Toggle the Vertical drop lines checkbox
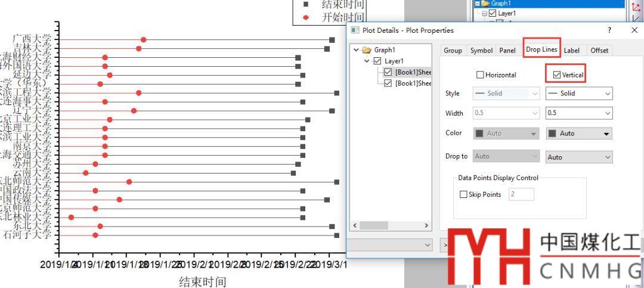644x288 pixels. [x=557, y=75]
